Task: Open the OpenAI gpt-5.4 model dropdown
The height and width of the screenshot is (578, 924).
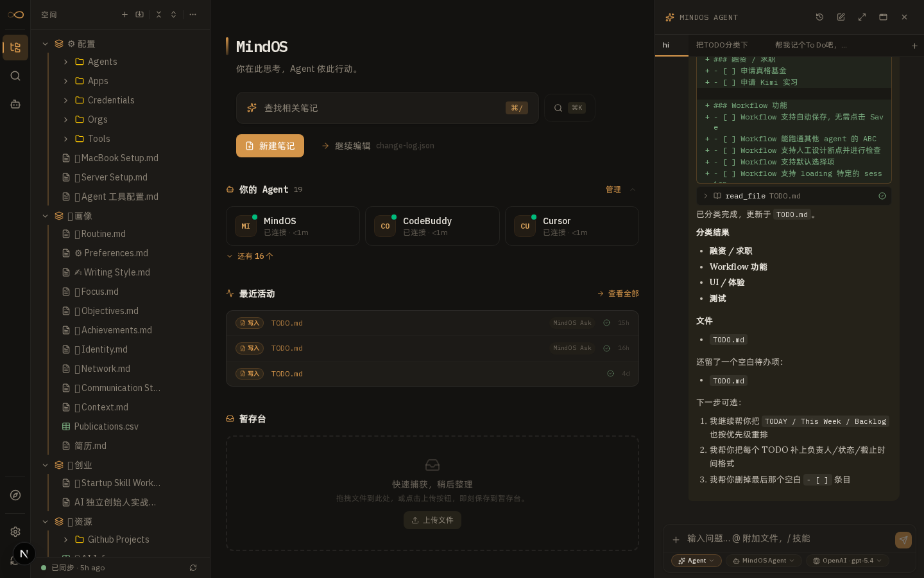Action: click(x=847, y=561)
